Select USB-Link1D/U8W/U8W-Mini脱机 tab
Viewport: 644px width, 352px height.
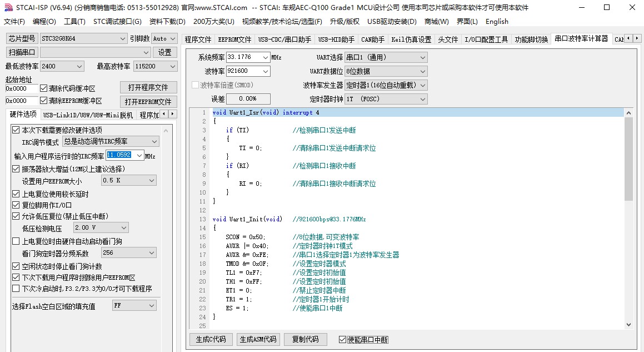[88, 115]
